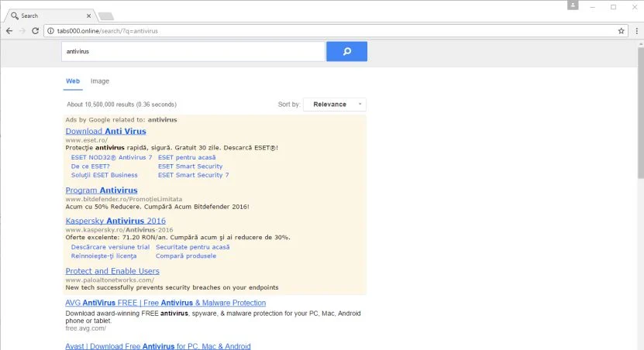Image resolution: width=644 pixels, height=350 pixels.
Task: Click the www.eset.ro/ URL text
Action: click(x=86, y=140)
